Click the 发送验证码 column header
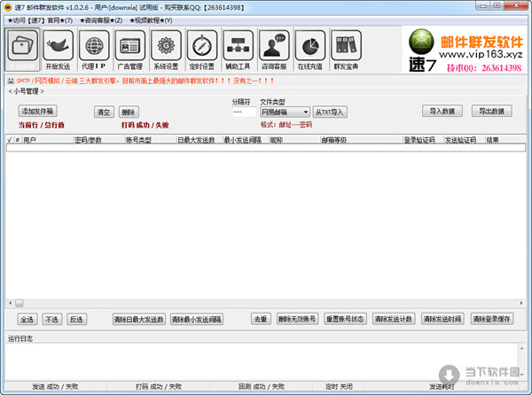Image resolution: width=532 pixels, height=395 pixels. point(465,140)
